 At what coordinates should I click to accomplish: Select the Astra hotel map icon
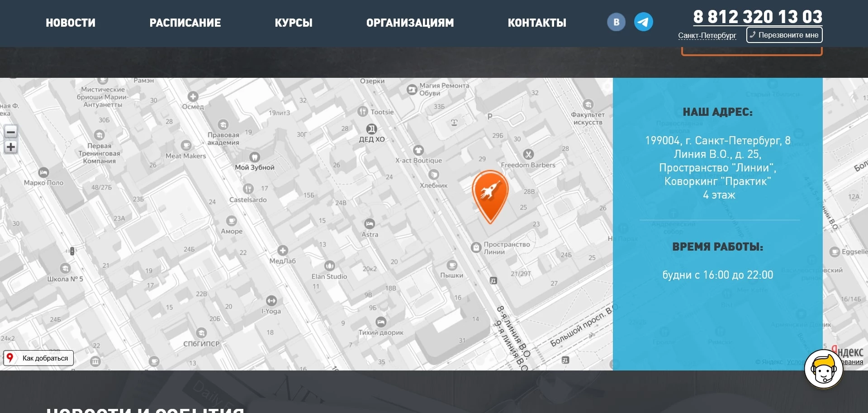369,224
